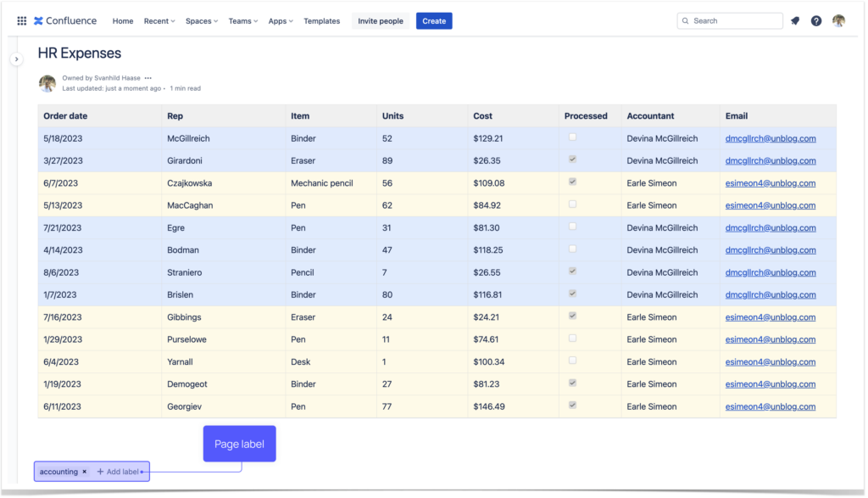Screen dimensions: 868x498
Task: Uncheck the Processed box for Girardoni
Action: [571, 159]
